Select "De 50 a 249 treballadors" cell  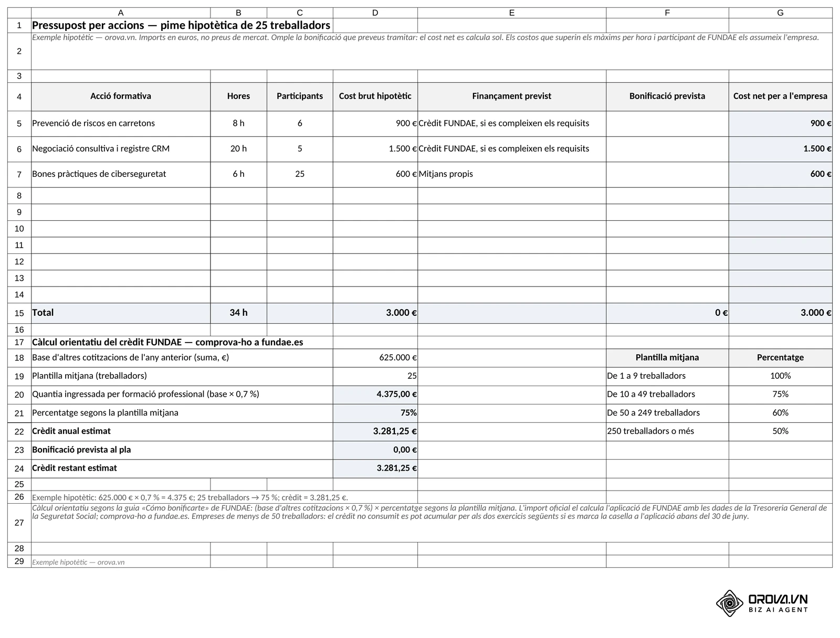pos(667,413)
